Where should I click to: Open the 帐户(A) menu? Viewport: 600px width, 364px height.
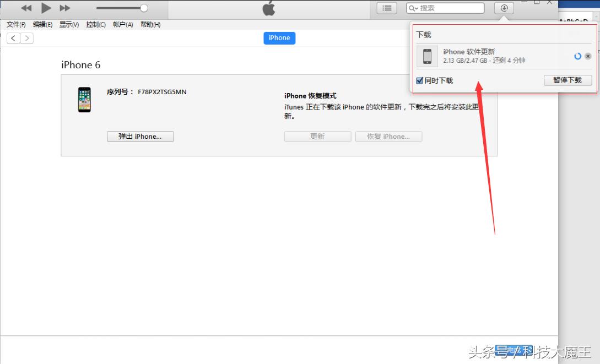click(x=123, y=25)
